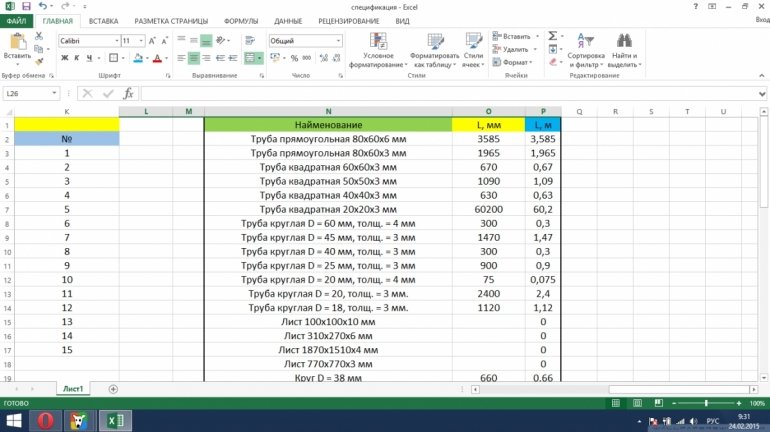Click the Cut scissors icon
Viewport: 770px width, 432px height.
pyautogui.click(x=39, y=35)
